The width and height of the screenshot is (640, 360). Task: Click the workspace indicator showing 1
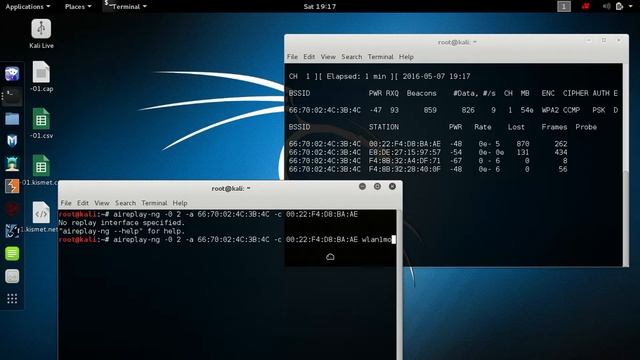[564, 6]
